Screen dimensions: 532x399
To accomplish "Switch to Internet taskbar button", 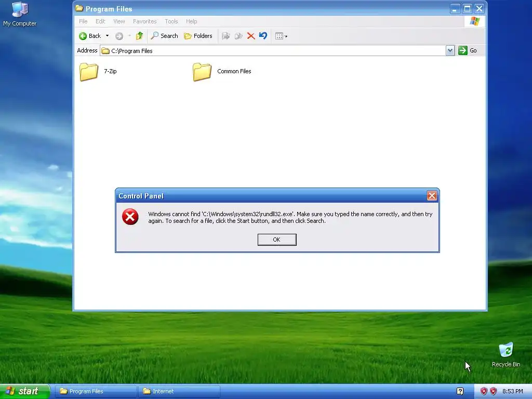I will click(179, 391).
